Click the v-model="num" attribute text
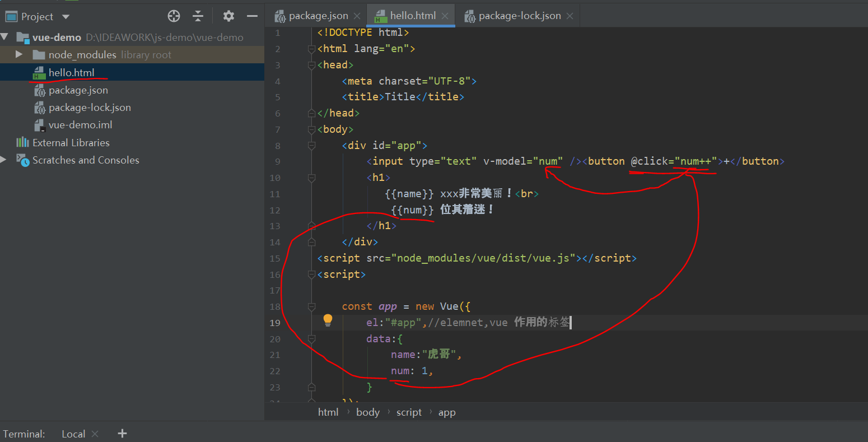868x442 pixels. 523,161
